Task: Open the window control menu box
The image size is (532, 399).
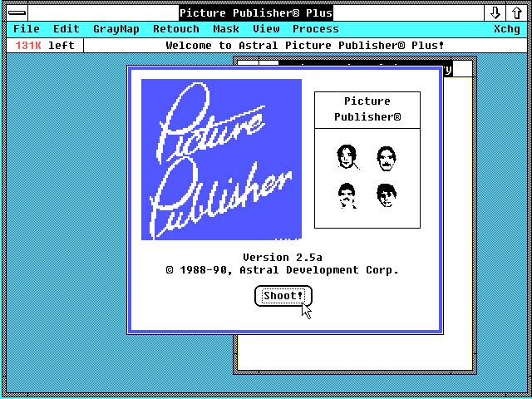Action: click(17, 13)
